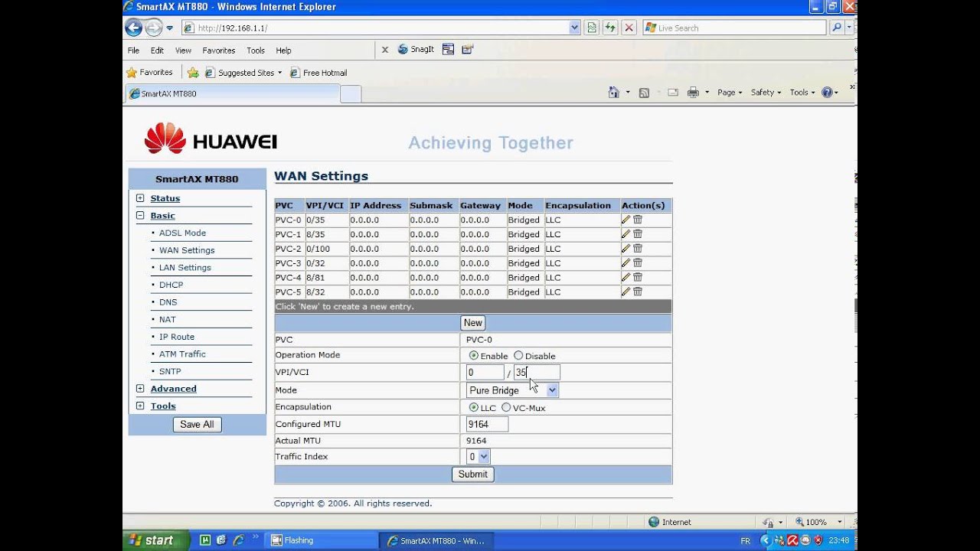Expand the Status tree section
This screenshot has width=980, height=551.
tap(140, 198)
